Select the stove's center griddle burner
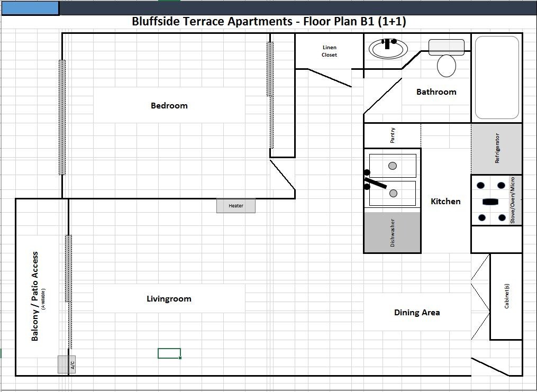The height and width of the screenshot is (392, 537). point(490,202)
